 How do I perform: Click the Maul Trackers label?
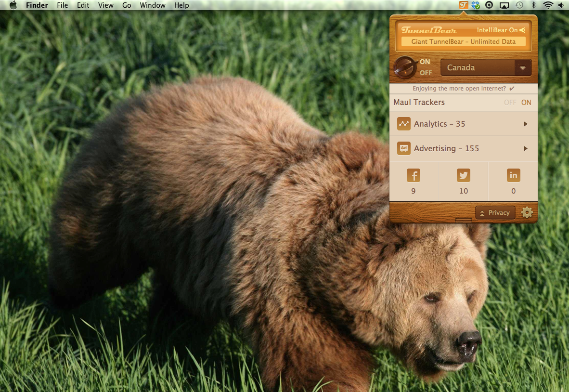(x=419, y=103)
